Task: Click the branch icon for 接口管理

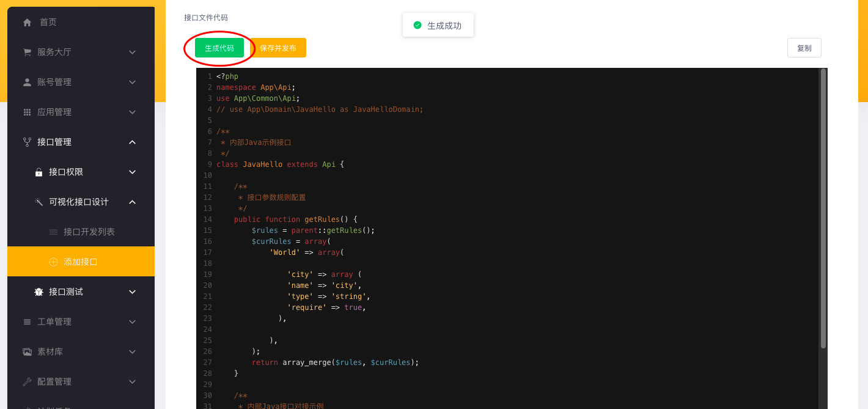Action: click(x=27, y=142)
